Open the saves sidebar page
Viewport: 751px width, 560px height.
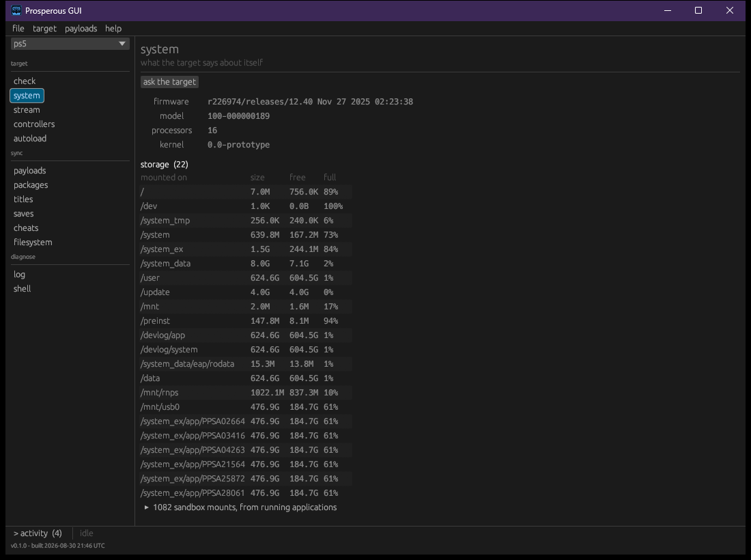tap(23, 214)
